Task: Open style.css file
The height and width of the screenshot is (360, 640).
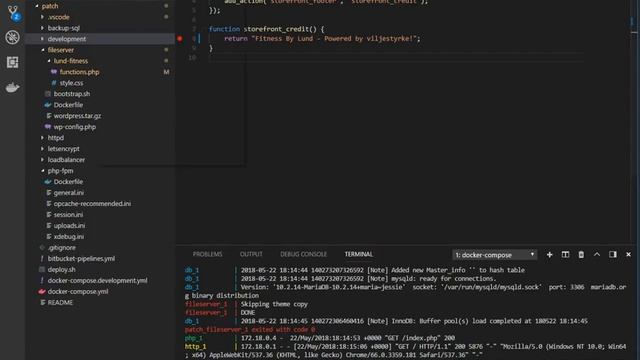Action: click(71, 83)
